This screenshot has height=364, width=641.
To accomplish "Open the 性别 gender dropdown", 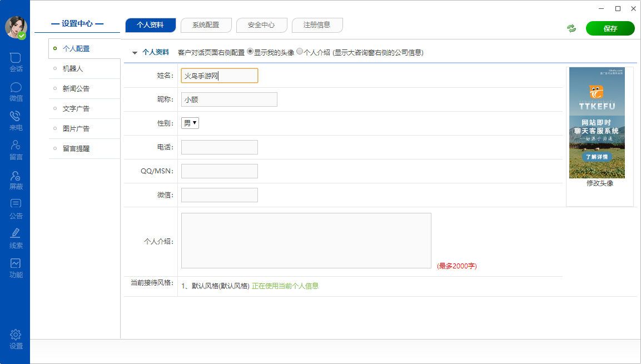I will click(190, 123).
